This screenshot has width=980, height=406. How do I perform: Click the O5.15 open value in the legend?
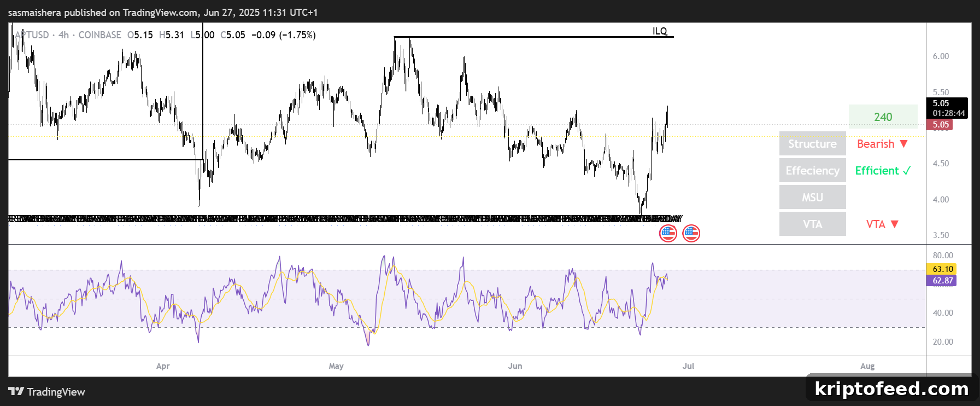coord(140,35)
